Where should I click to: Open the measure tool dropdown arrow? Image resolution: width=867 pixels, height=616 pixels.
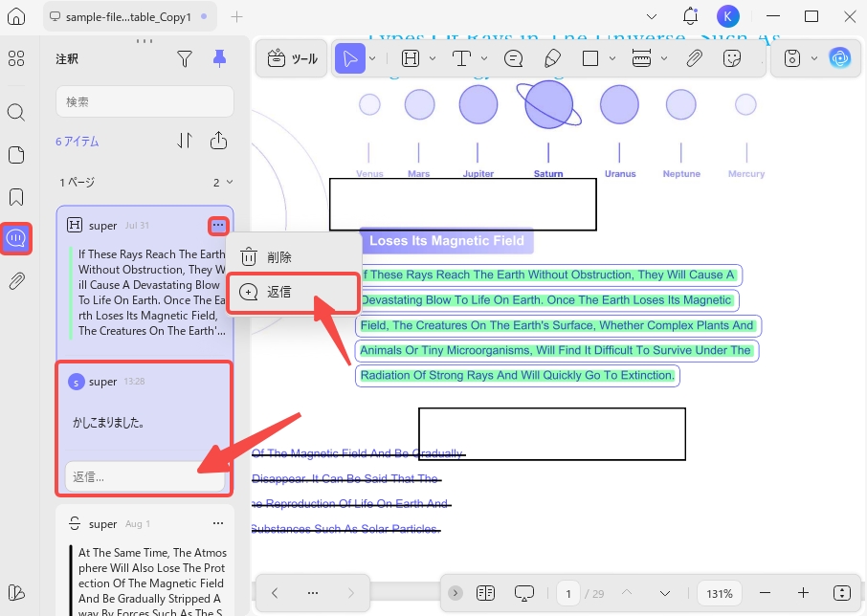click(x=664, y=58)
